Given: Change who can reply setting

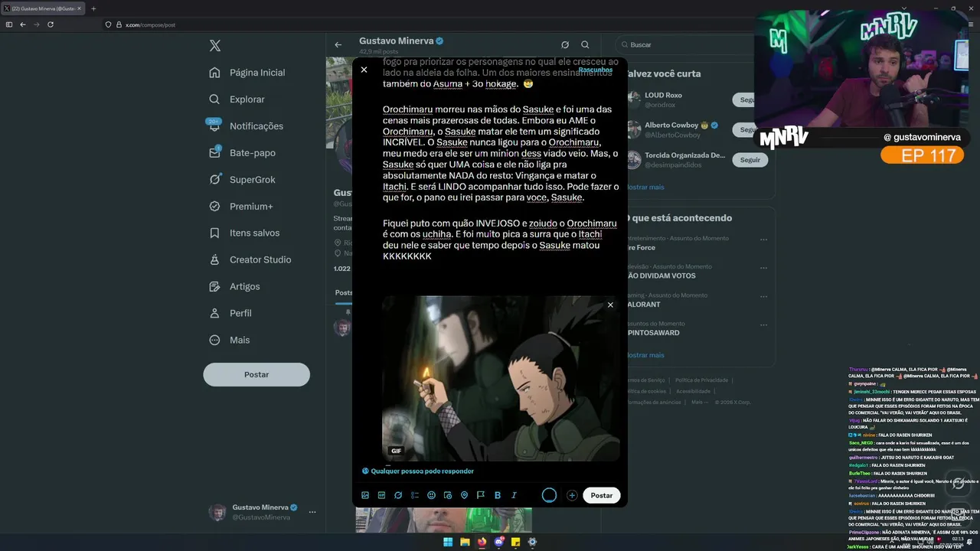Looking at the screenshot, I should pos(418,471).
